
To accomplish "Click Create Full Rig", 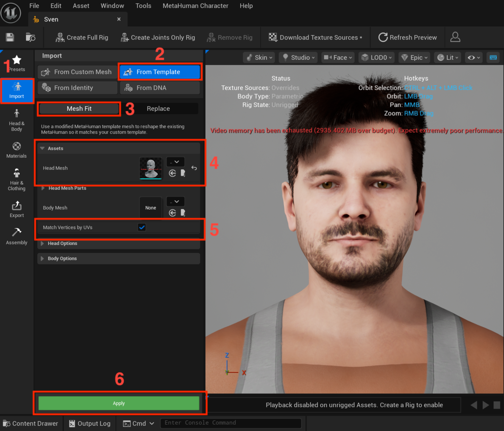I will (82, 38).
